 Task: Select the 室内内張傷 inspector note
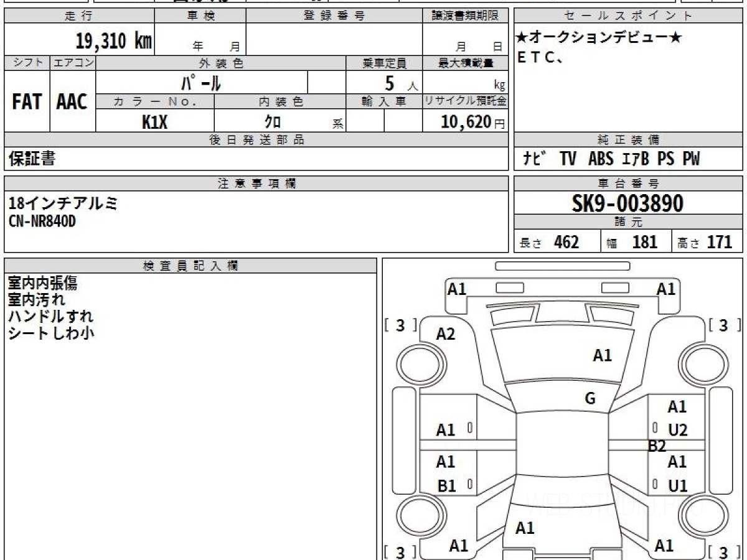click(42, 283)
